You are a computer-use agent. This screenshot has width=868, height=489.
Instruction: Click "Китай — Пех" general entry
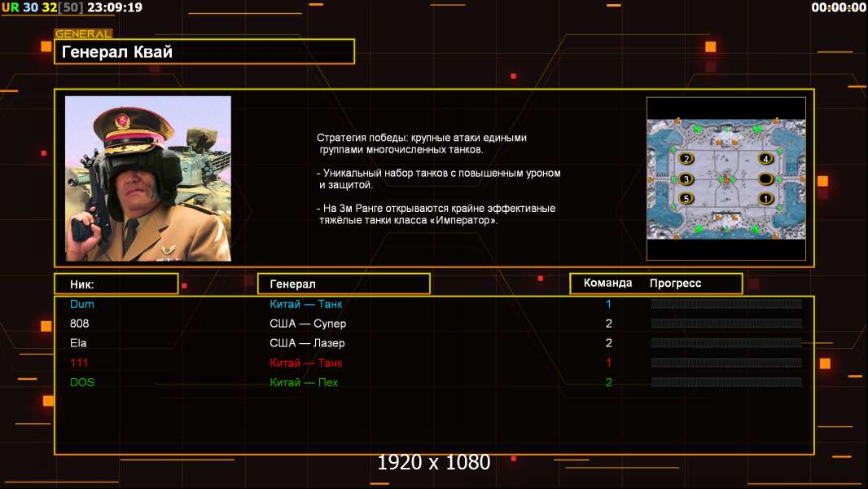tap(304, 382)
